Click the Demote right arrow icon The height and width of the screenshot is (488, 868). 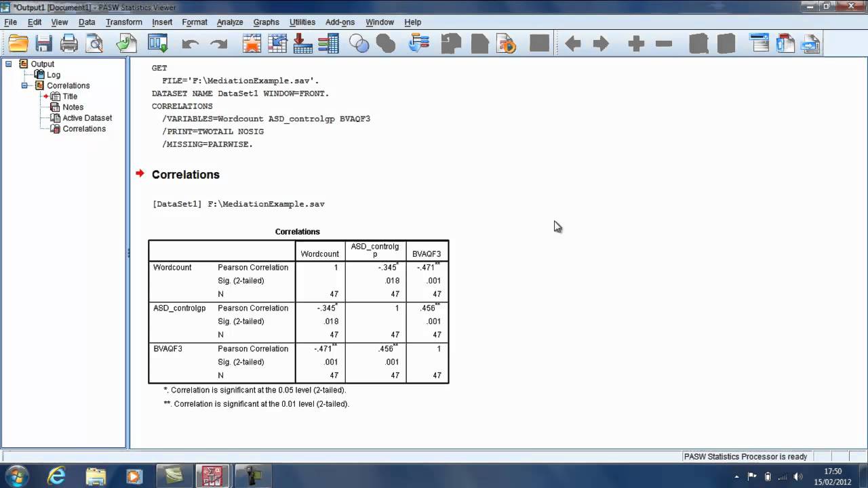(x=601, y=44)
